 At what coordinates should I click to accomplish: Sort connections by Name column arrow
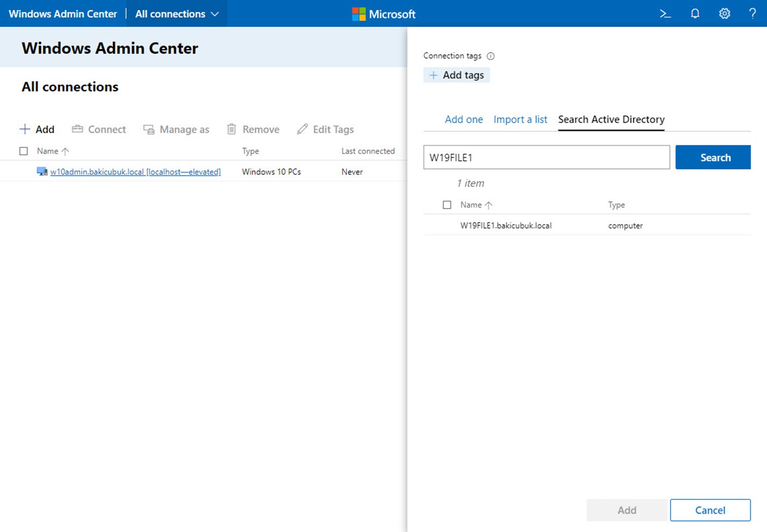65,152
